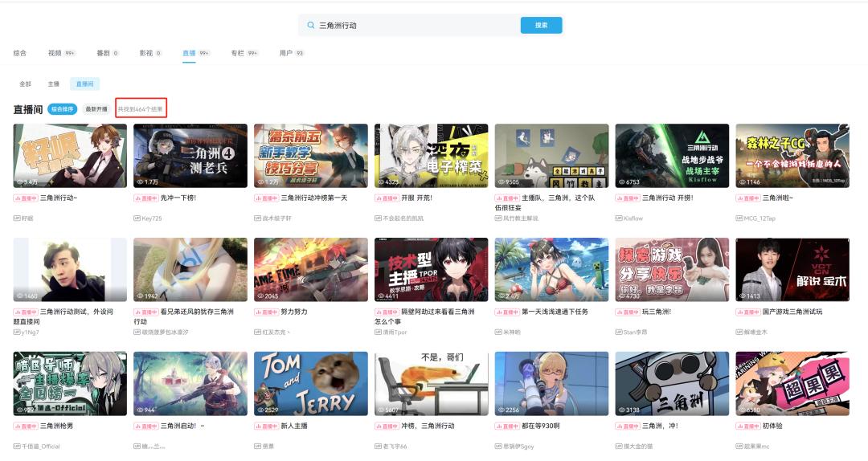Select the 用户 tab

[285, 53]
